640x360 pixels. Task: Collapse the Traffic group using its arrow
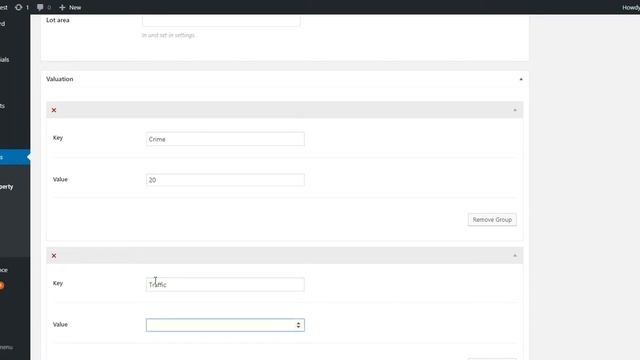(x=515, y=256)
